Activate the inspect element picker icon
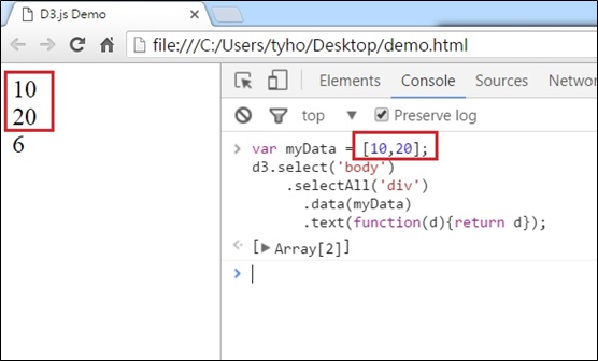Viewport: 598px width, 361px height. pyautogui.click(x=243, y=80)
